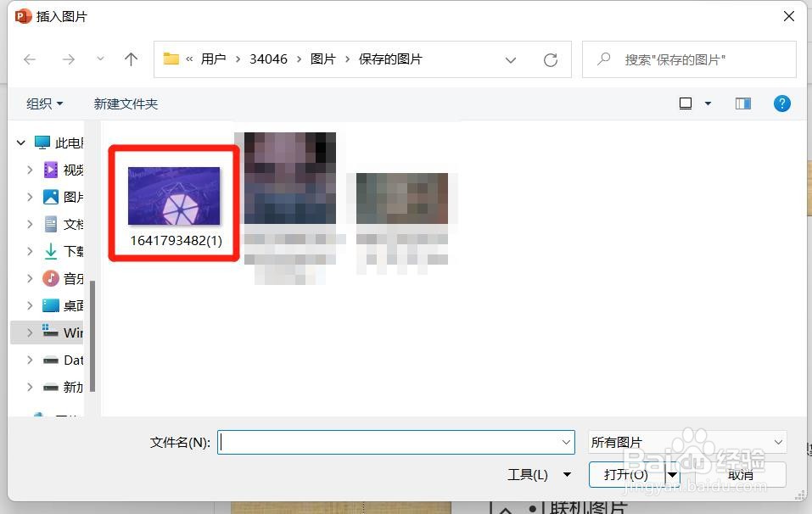The image size is (812, 514).
Task: Expand the 下载 sidebar entry
Action: pyautogui.click(x=31, y=251)
